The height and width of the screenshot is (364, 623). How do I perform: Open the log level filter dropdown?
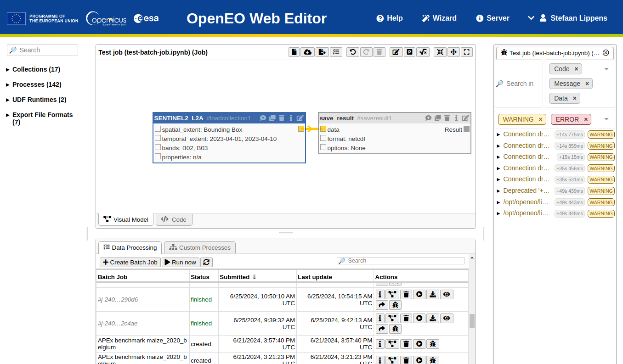606,118
